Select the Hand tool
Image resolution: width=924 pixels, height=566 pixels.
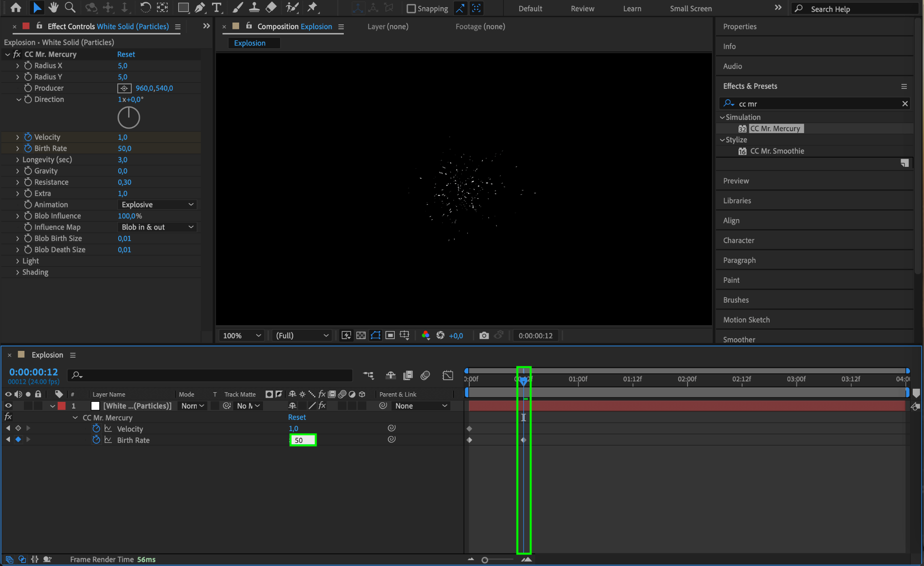click(x=53, y=8)
